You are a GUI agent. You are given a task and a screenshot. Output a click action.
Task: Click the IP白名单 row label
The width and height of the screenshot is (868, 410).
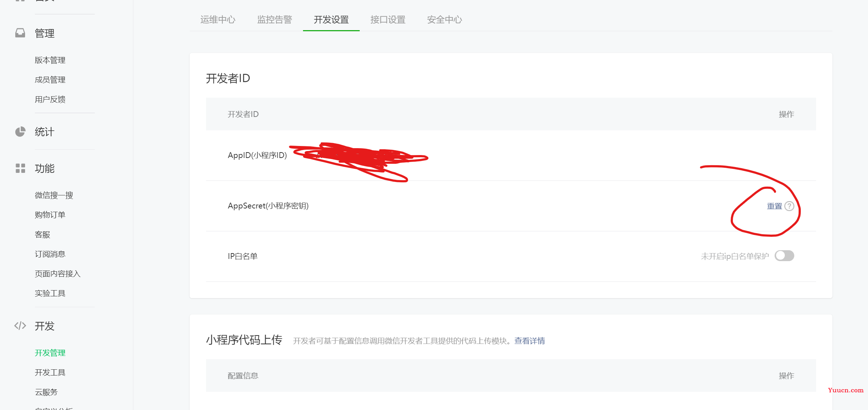[x=243, y=256]
